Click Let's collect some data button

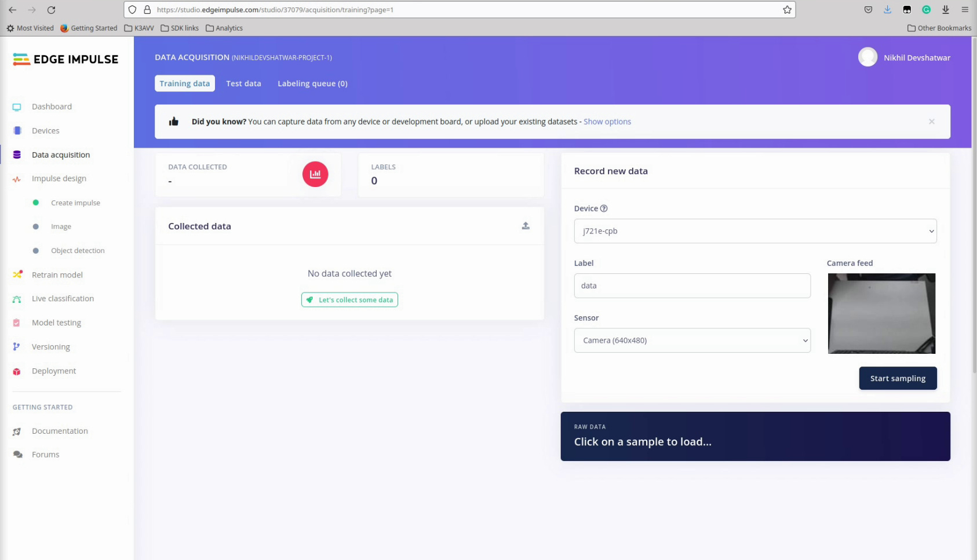pos(349,300)
